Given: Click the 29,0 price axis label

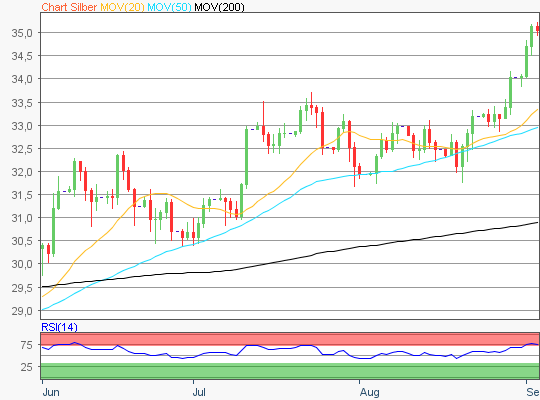Looking at the screenshot, I should [22, 311].
